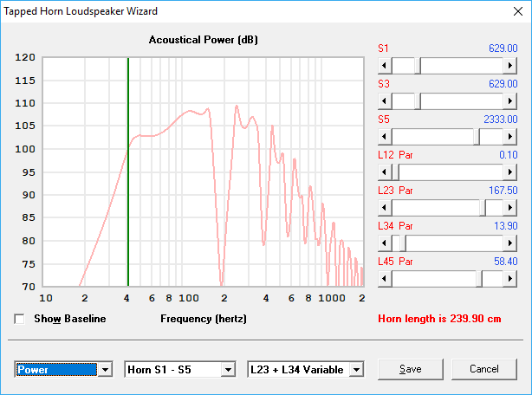Click the Save button
532x395 pixels.
[411, 369]
